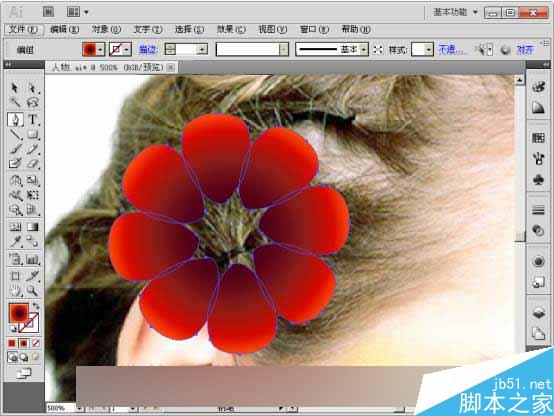This screenshot has width=554, height=416.
Task: Open the Color panel icon
Action: click(x=538, y=87)
